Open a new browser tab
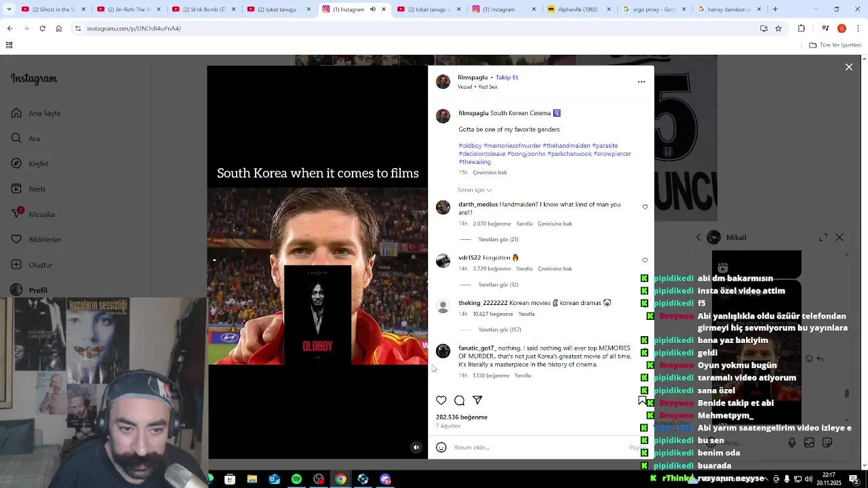The width and height of the screenshot is (868, 488). [x=775, y=9]
